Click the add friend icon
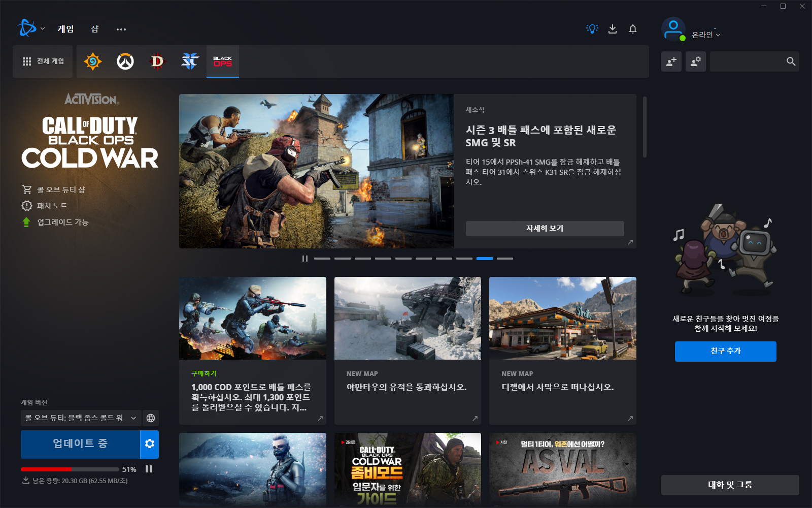 (671, 61)
